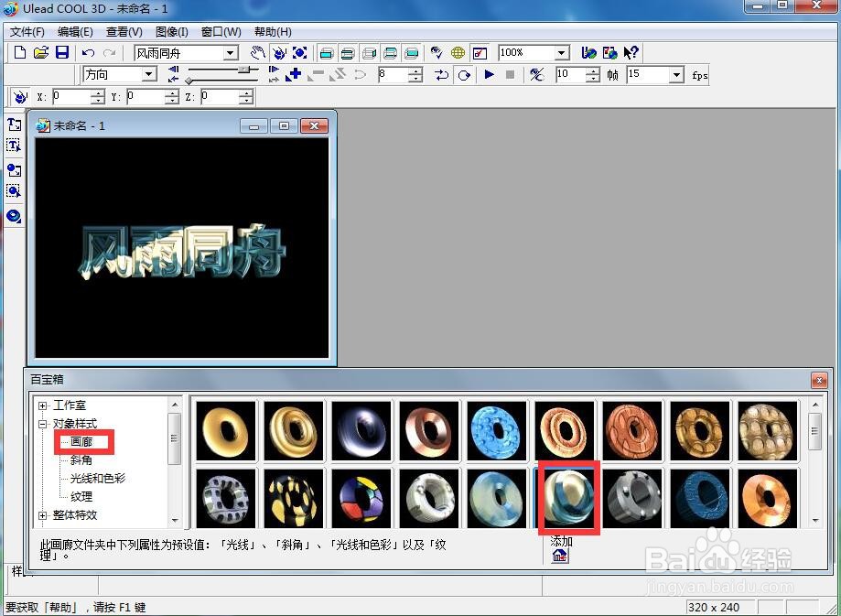Click the web browser globe icon in toolbar

(589, 52)
